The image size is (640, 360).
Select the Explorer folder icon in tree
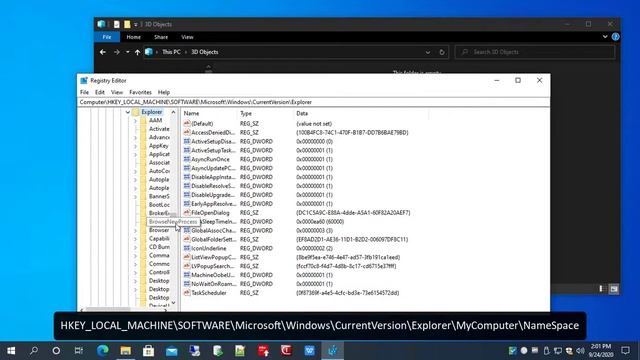pyautogui.click(x=136, y=112)
